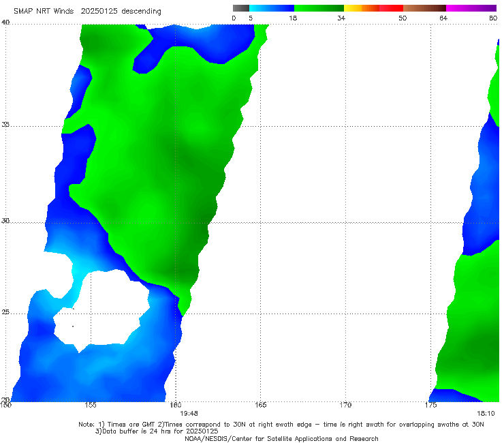Click the 'NOAA/NESDIS/Center for Satellite Applications' credit line
The width and height of the screenshot is (504, 443).
[x=281, y=439]
